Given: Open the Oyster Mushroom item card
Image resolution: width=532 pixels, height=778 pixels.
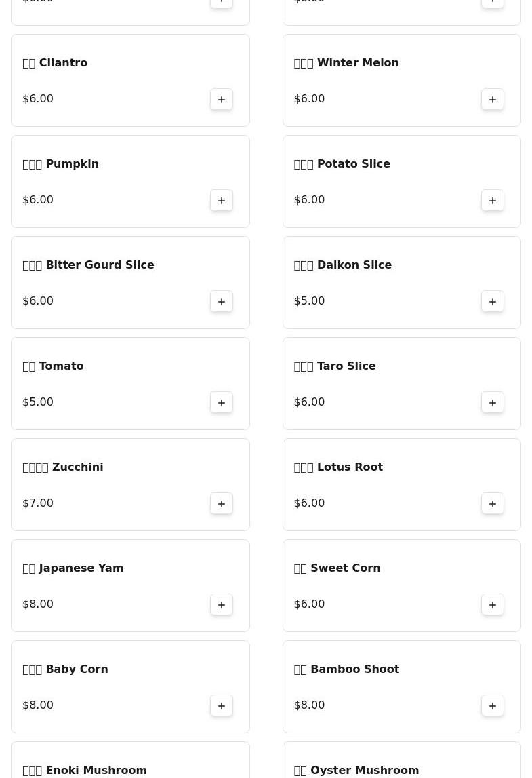Looking at the screenshot, I should click(402, 760).
